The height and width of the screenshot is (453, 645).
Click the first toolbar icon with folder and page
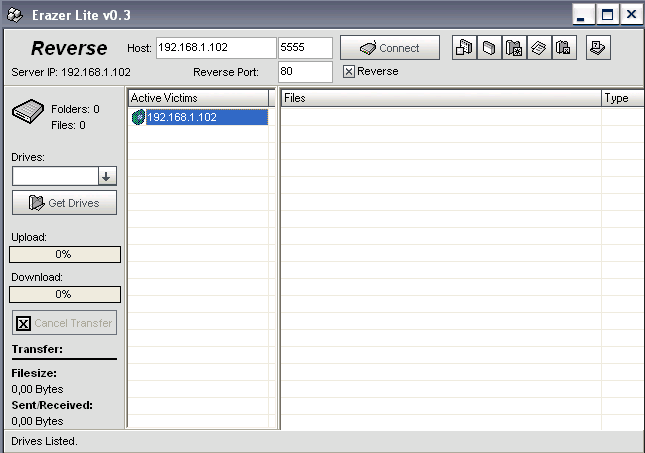[465, 48]
